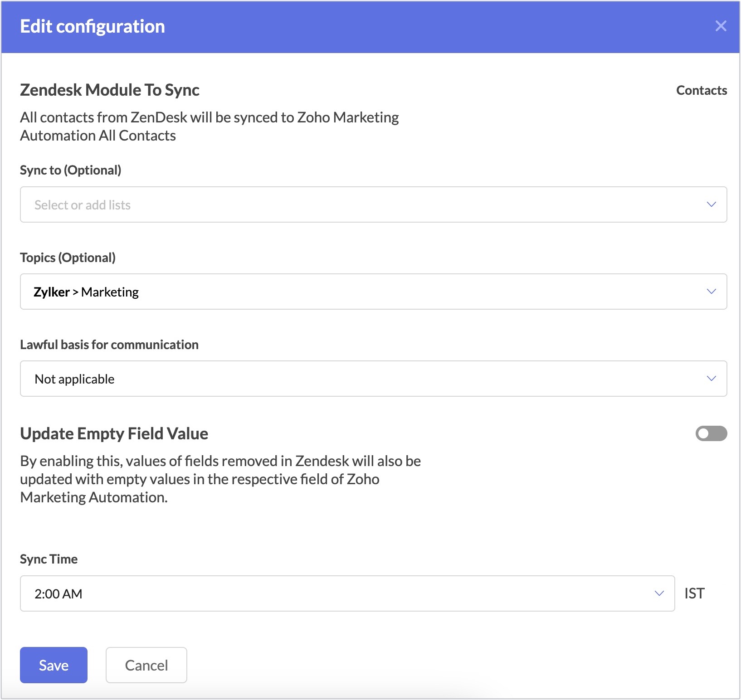
Task: Save the configuration
Action: point(54,665)
